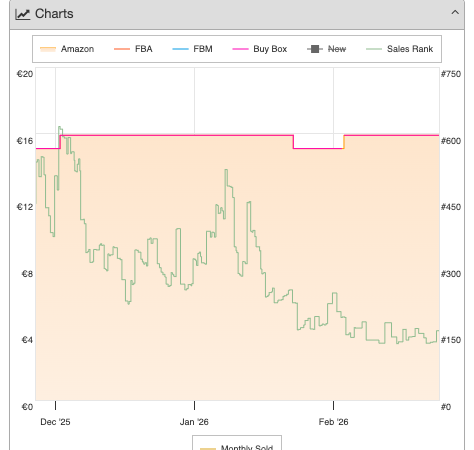
Task: Click the #150 rank axis label
Action: (x=451, y=340)
